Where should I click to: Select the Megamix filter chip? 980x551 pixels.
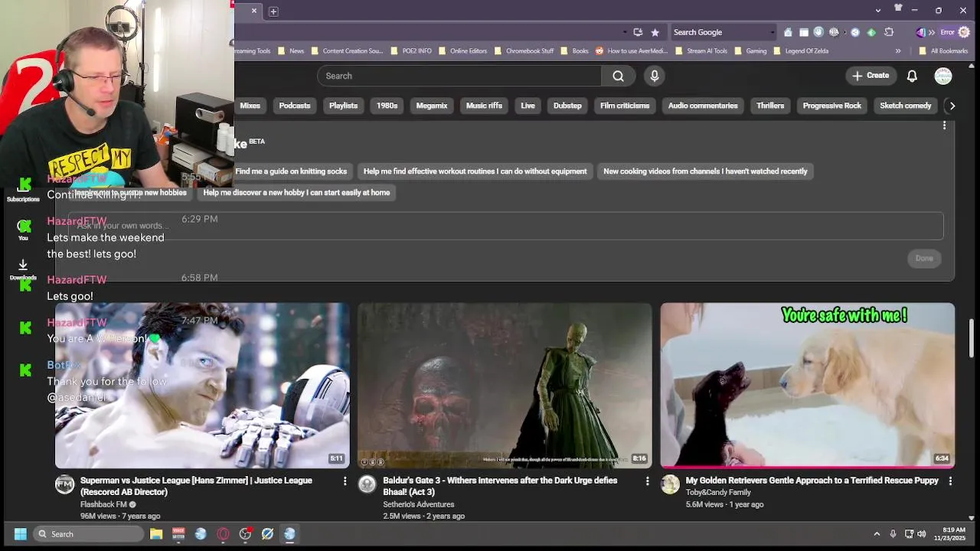coord(432,106)
